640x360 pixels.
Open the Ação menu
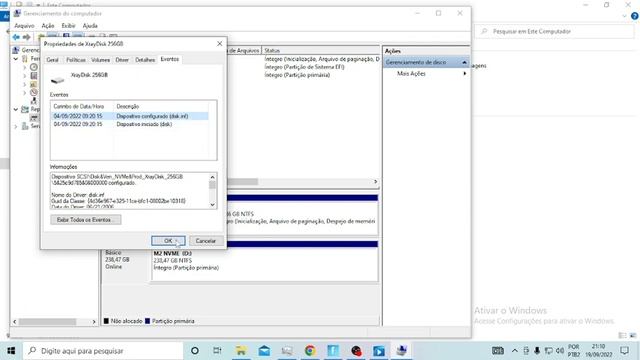(x=48, y=26)
